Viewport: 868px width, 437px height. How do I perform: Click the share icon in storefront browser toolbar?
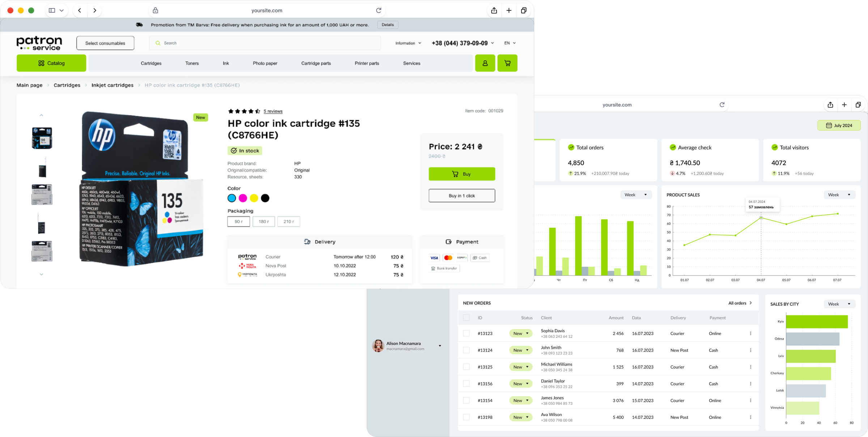pyautogui.click(x=494, y=10)
